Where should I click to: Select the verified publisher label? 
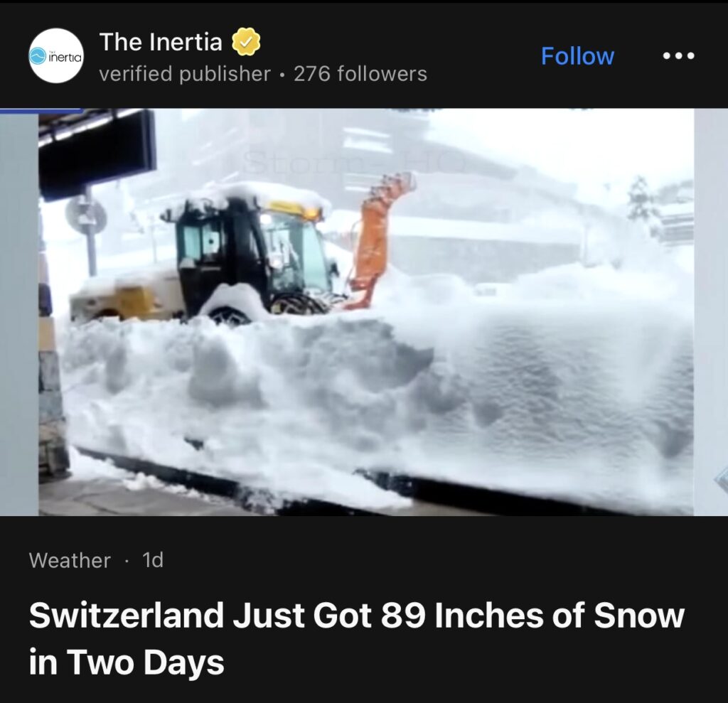tap(185, 74)
